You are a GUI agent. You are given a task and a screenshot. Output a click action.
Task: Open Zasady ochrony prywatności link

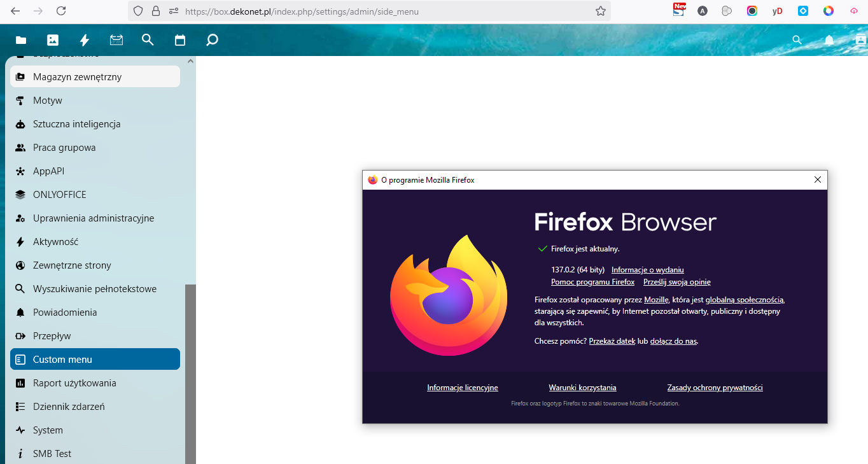pos(715,388)
